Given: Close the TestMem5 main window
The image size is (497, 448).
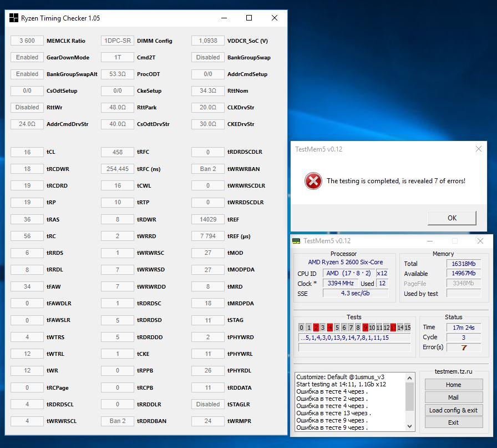Looking at the screenshot, I should coord(480,241).
